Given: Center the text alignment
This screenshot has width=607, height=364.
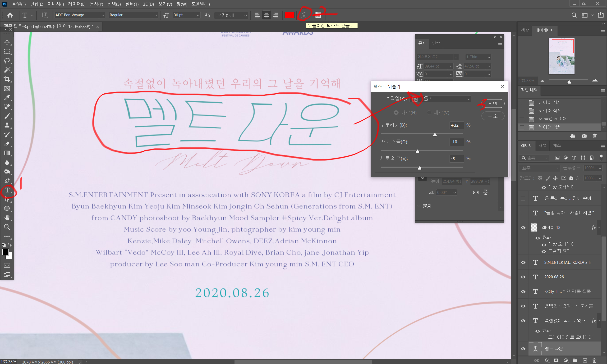Looking at the screenshot, I should click(266, 15).
